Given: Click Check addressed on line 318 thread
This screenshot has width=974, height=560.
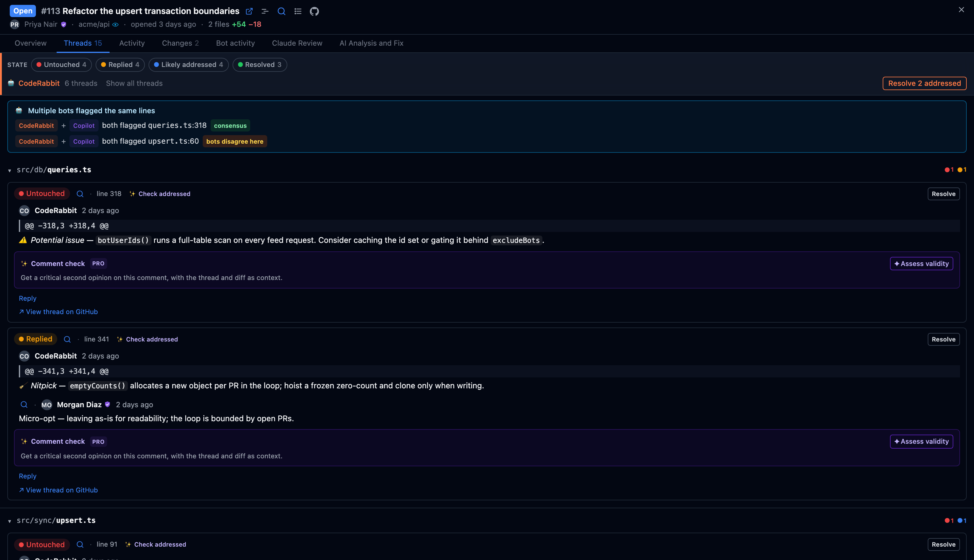Looking at the screenshot, I should click(x=160, y=194).
